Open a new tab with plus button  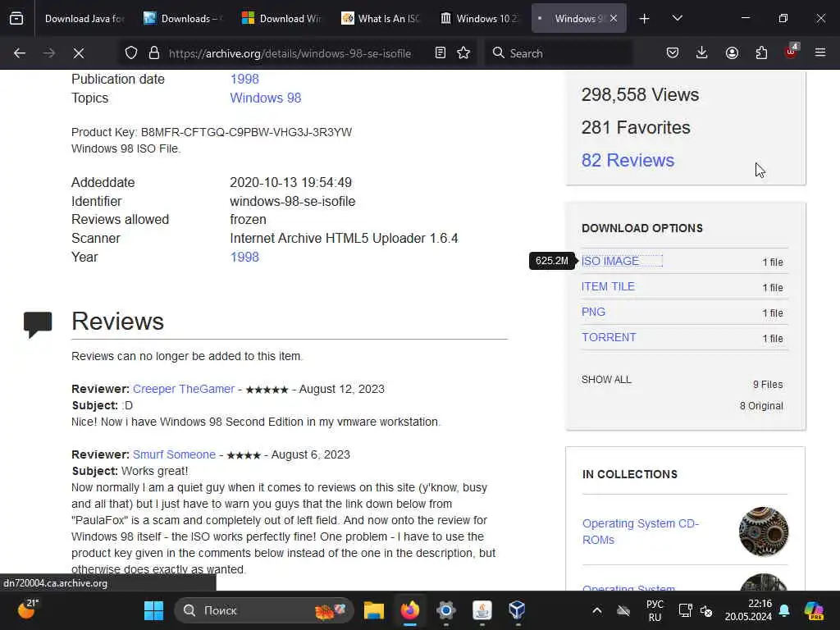point(645,19)
